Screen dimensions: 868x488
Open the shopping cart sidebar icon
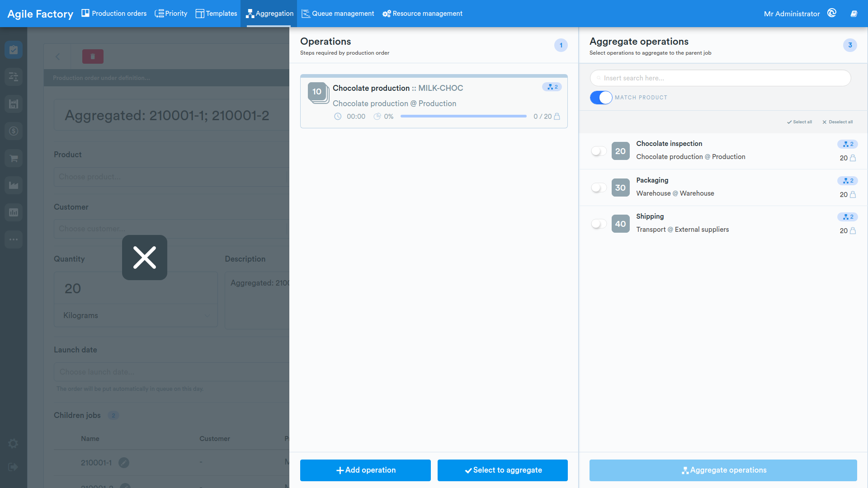click(x=14, y=158)
